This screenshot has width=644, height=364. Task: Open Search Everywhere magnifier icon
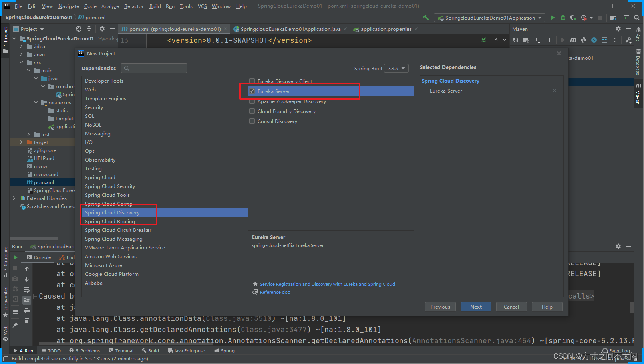tap(636, 18)
